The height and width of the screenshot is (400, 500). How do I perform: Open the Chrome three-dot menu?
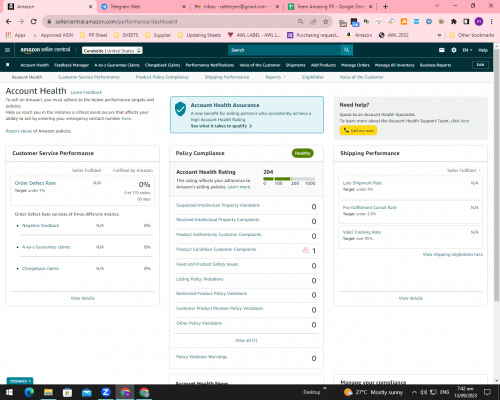(491, 22)
